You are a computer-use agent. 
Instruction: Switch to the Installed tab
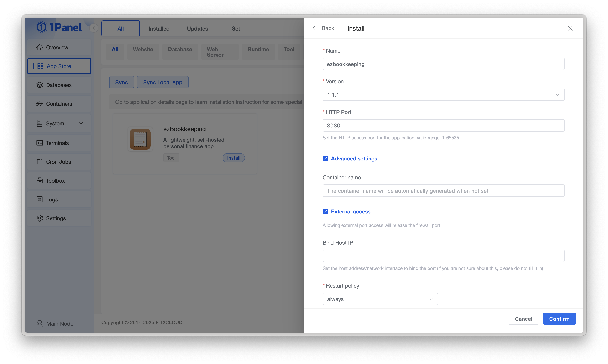159,28
